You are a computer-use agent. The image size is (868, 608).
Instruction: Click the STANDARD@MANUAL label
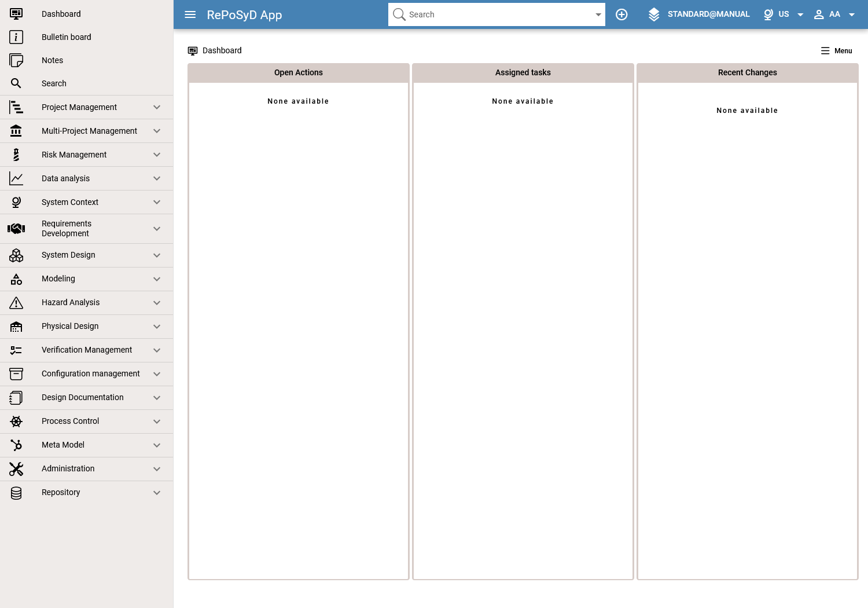[708, 14]
